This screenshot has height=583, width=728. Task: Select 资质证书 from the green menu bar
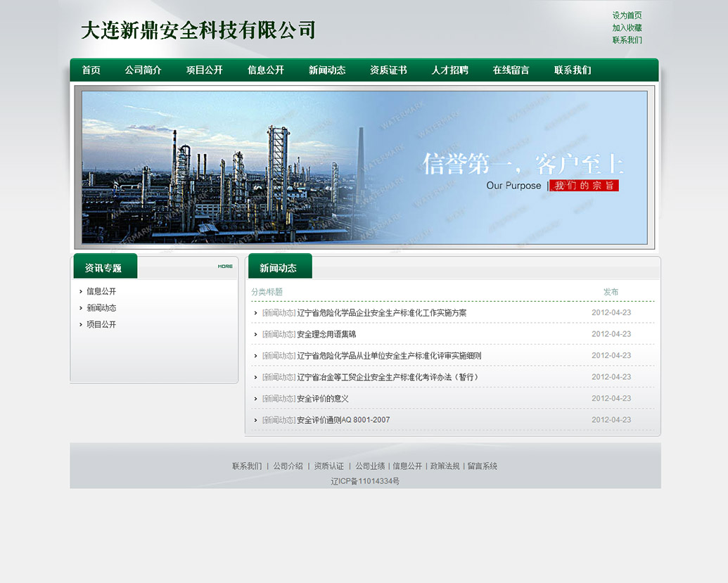point(388,70)
